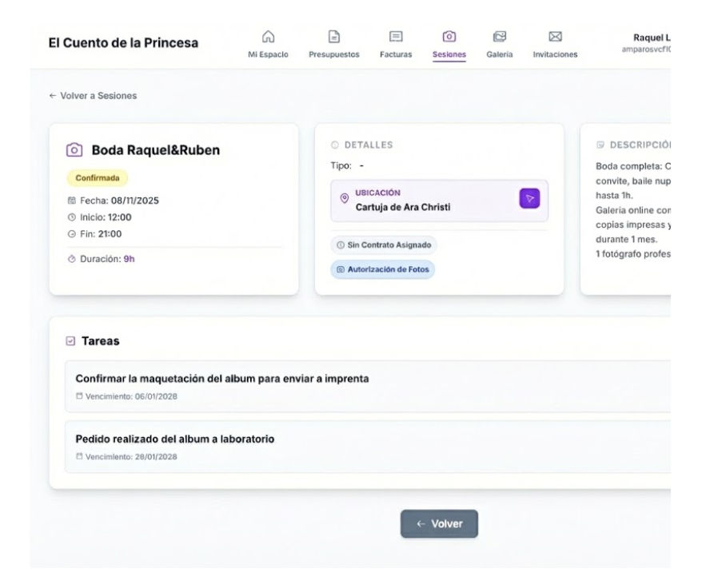702x588 pixels.
Task: Click the location pin icon in Ubicación
Action: click(x=344, y=199)
